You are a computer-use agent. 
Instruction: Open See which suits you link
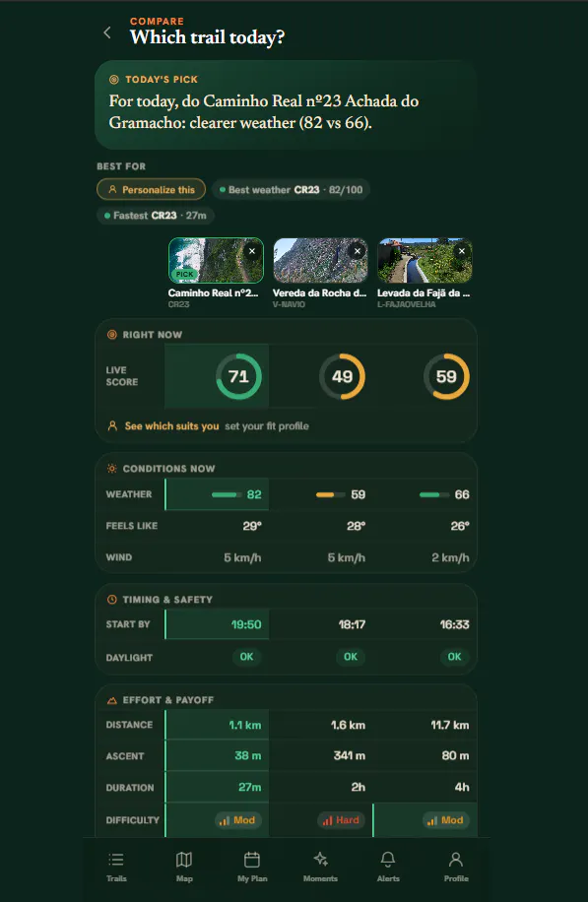coord(171,426)
